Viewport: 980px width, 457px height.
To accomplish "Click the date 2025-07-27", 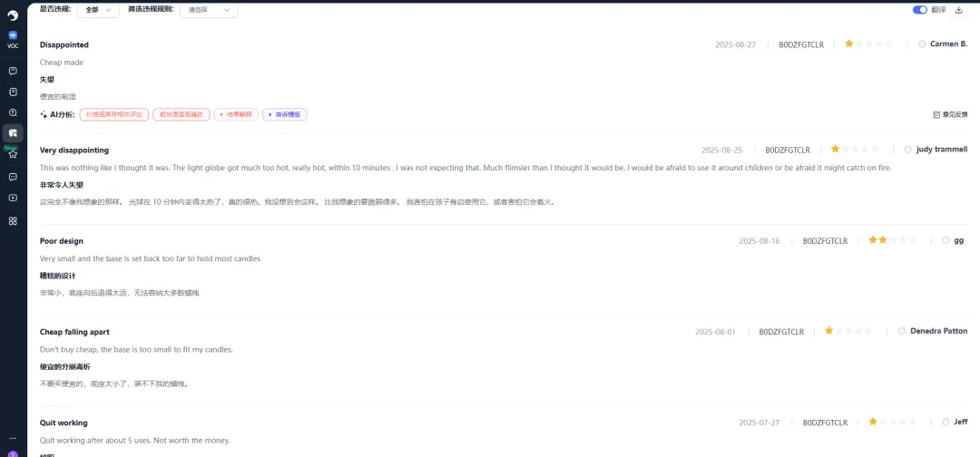I will [759, 423].
